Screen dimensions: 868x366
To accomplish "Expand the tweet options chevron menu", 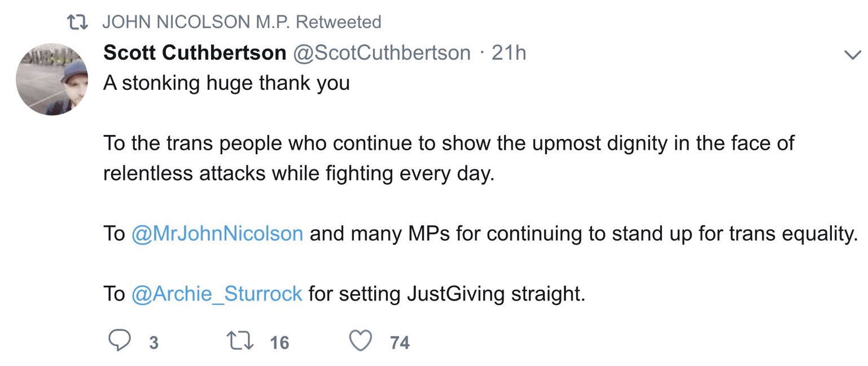I will tap(852, 55).
